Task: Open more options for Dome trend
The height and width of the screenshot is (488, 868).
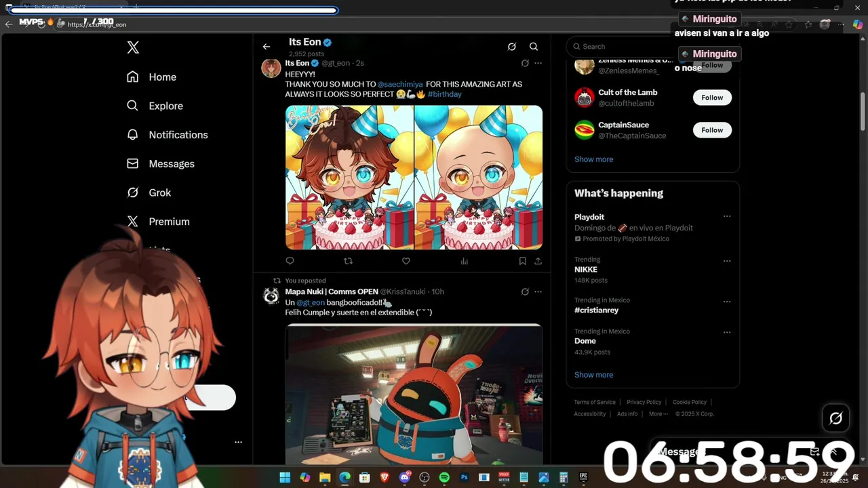Action: click(727, 333)
